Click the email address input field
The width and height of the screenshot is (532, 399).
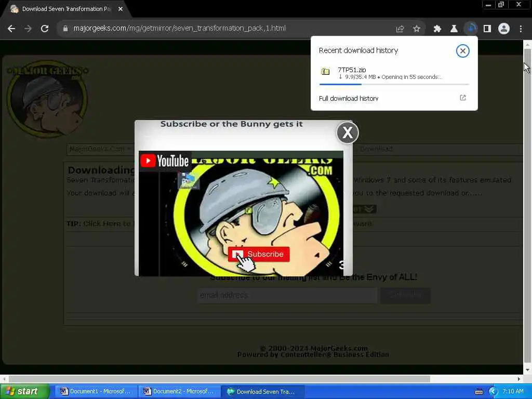[287, 296]
